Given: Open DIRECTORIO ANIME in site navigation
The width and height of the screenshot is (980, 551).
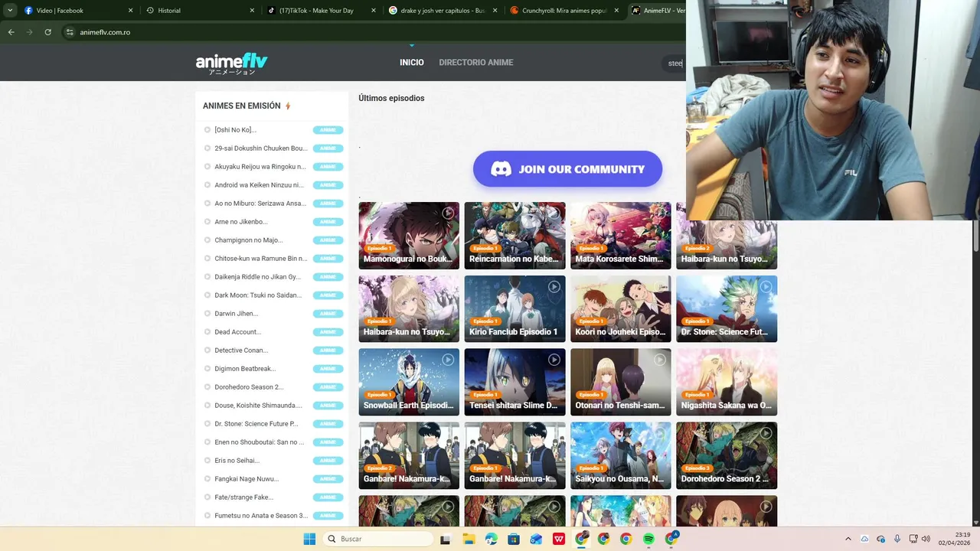Looking at the screenshot, I should [x=476, y=63].
